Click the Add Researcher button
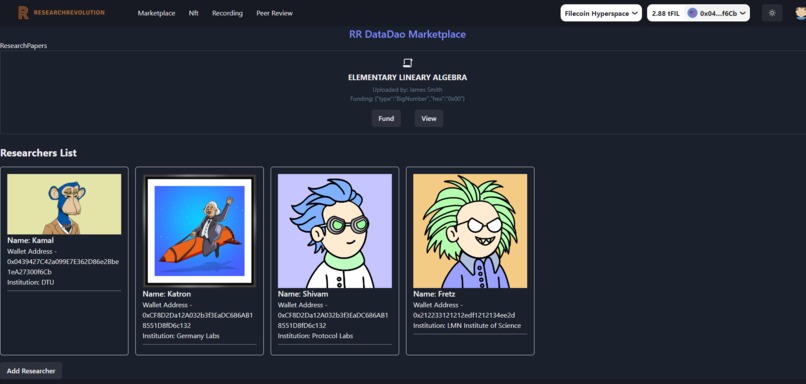 point(31,371)
